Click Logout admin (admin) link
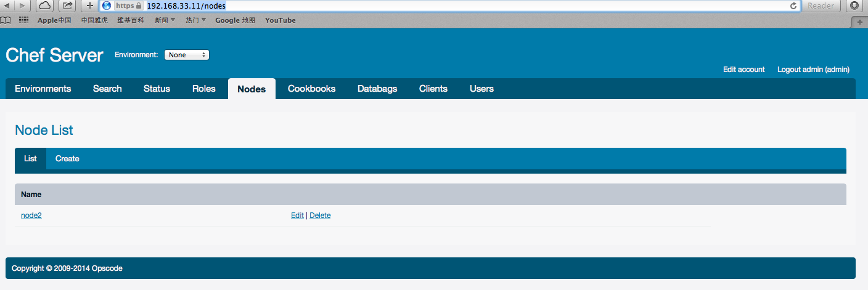 tap(813, 70)
